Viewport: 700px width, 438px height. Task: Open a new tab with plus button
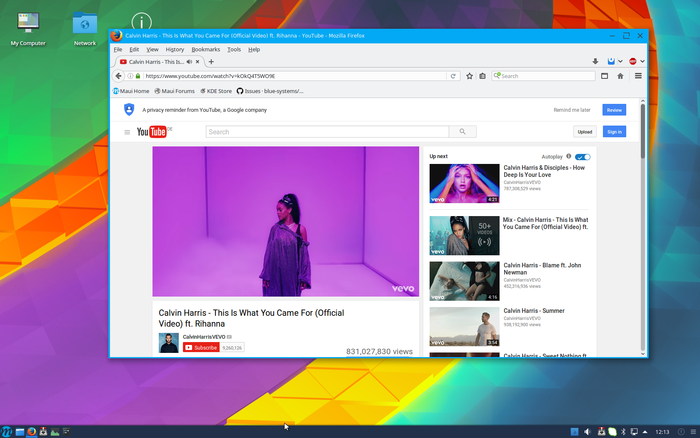[x=211, y=61]
